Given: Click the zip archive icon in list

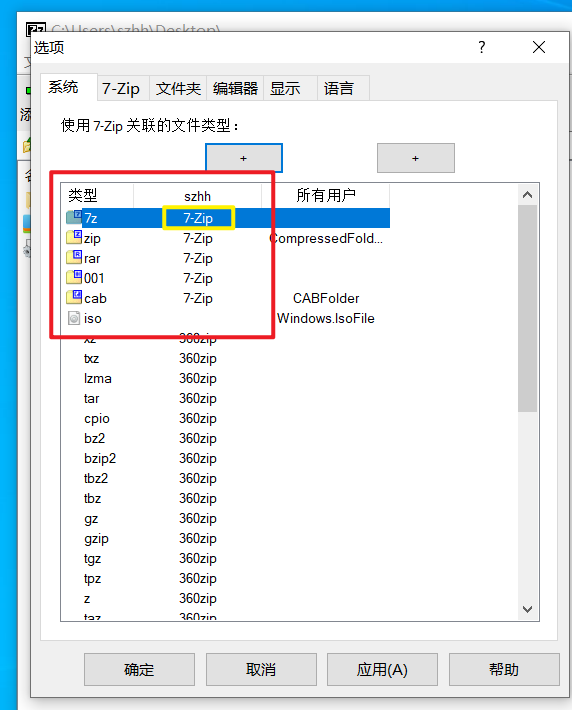Looking at the screenshot, I should [x=74, y=237].
